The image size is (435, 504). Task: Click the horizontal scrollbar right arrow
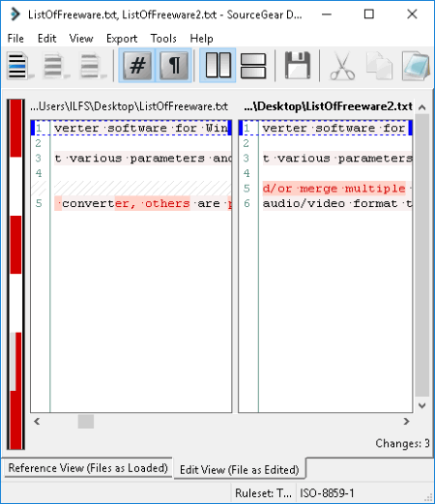(406, 422)
